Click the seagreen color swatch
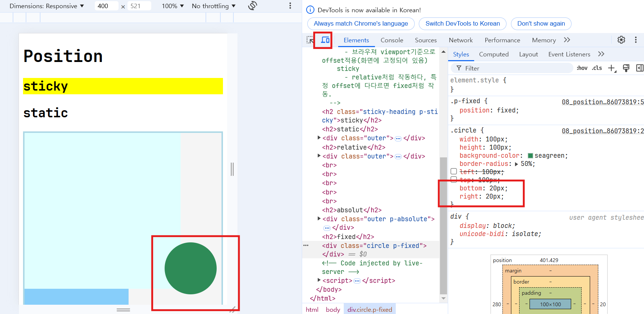Screen dimensions: 644x314 [531, 156]
